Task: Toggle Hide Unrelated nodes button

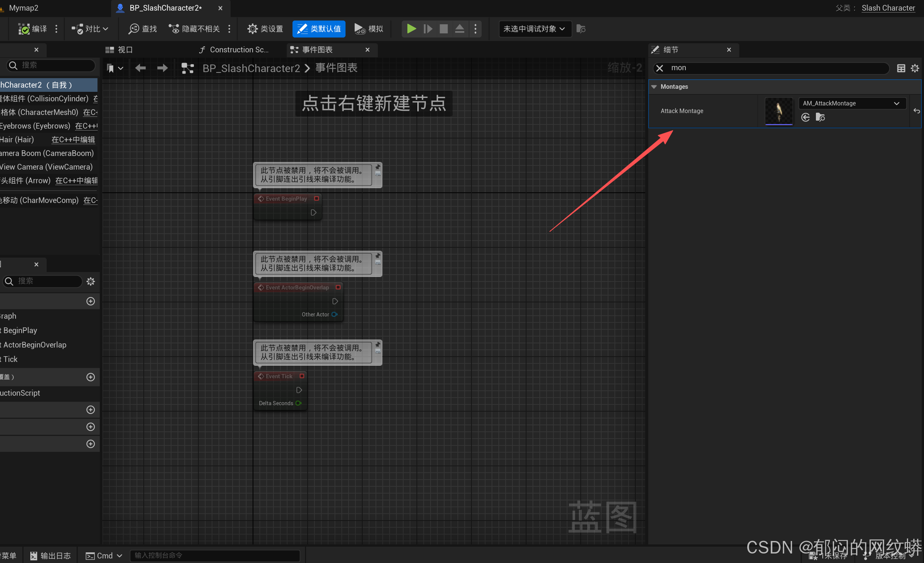Action: (x=194, y=29)
